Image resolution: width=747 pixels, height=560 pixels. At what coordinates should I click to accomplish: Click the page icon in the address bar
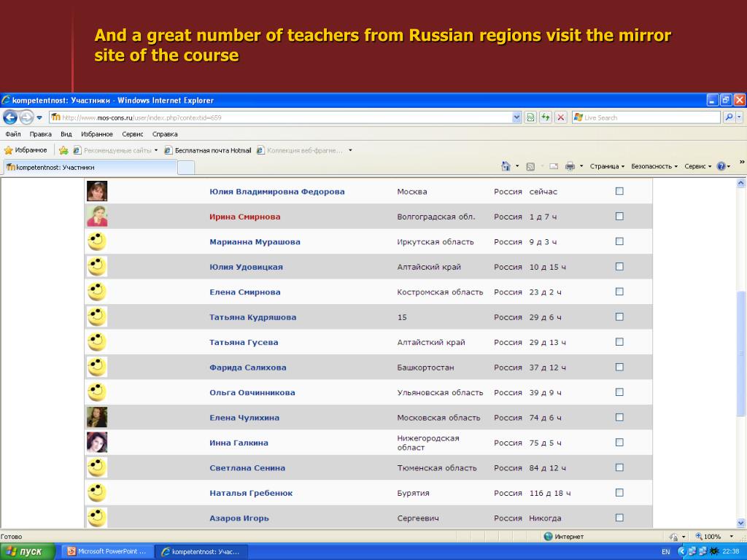pos(55,117)
